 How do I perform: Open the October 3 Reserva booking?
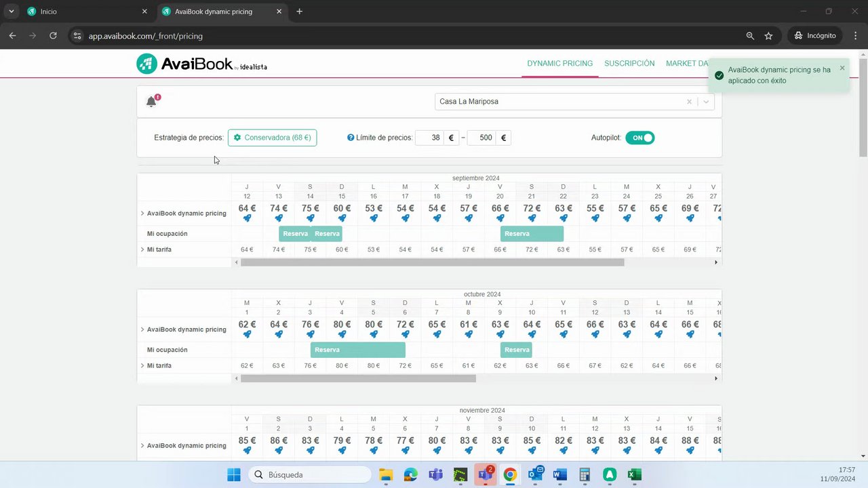357,350
